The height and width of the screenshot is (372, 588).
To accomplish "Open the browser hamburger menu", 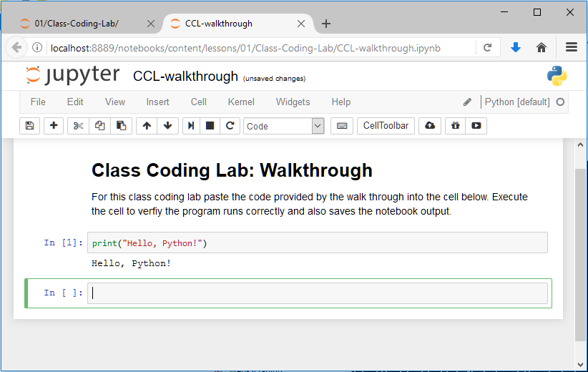I will [571, 47].
